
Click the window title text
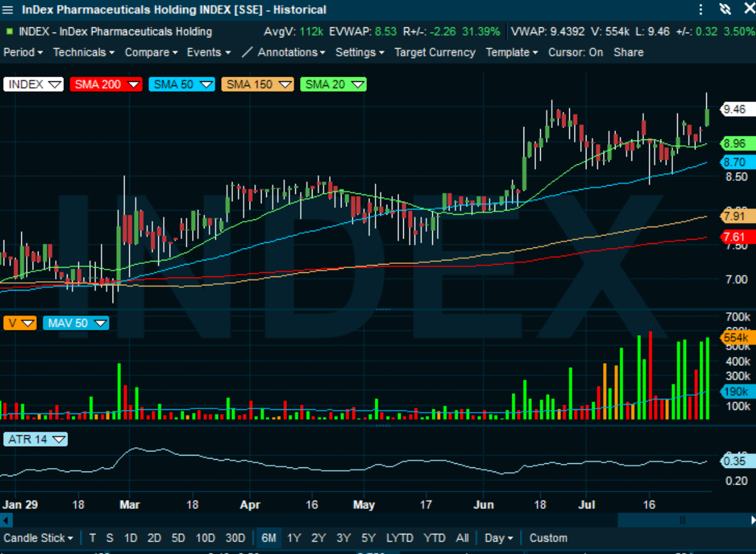pos(174,9)
